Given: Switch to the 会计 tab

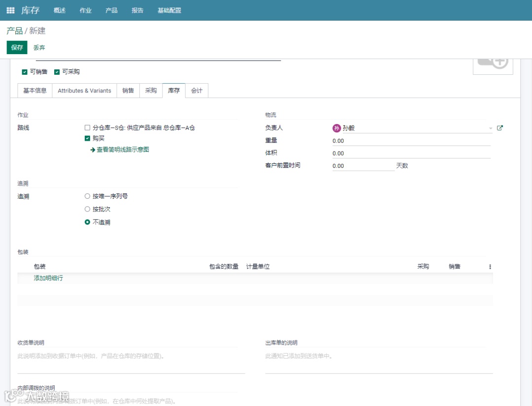Looking at the screenshot, I should (197, 91).
